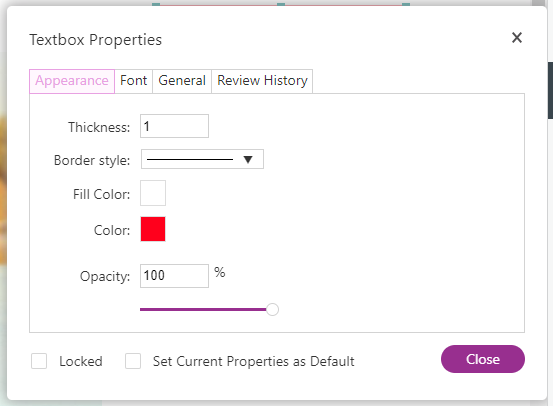Select the General tab
The height and width of the screenshot is (406, 553).
click(182, 81)
